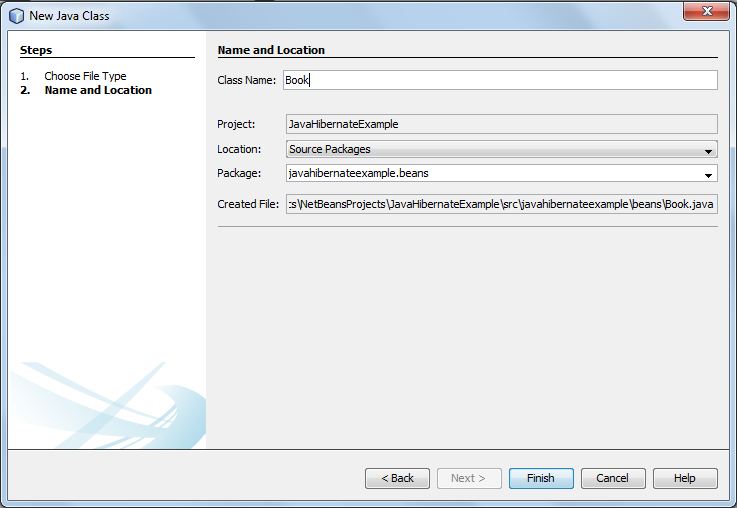Expand the Package combo box arrow
The height and width of the screenshot is (508, 737).
tap(708, 174)
